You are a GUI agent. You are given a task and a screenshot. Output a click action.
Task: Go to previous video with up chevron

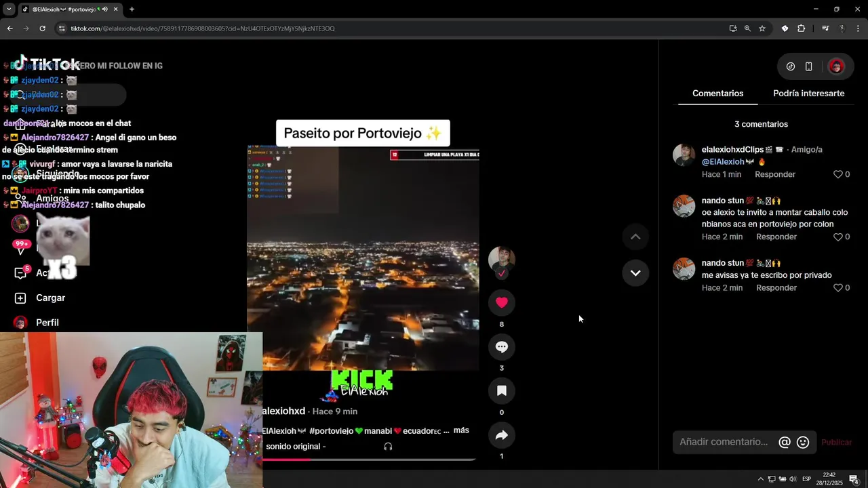coord(635,237)
